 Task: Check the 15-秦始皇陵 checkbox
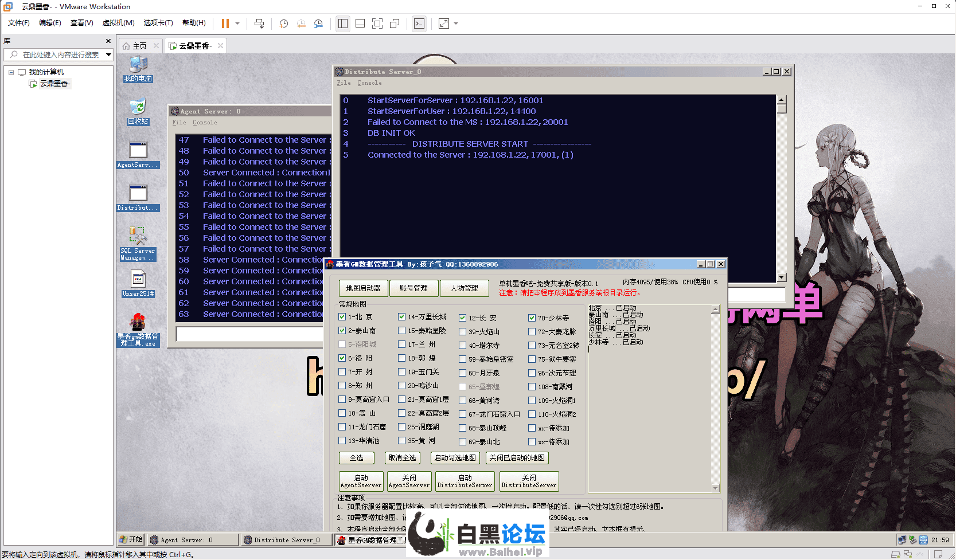tap(402, 331)
